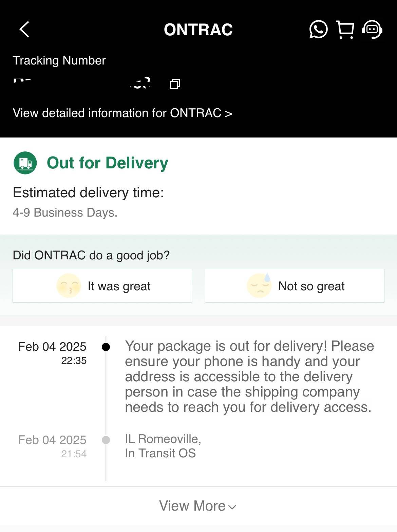Copy the tracking number

point(175,84)
